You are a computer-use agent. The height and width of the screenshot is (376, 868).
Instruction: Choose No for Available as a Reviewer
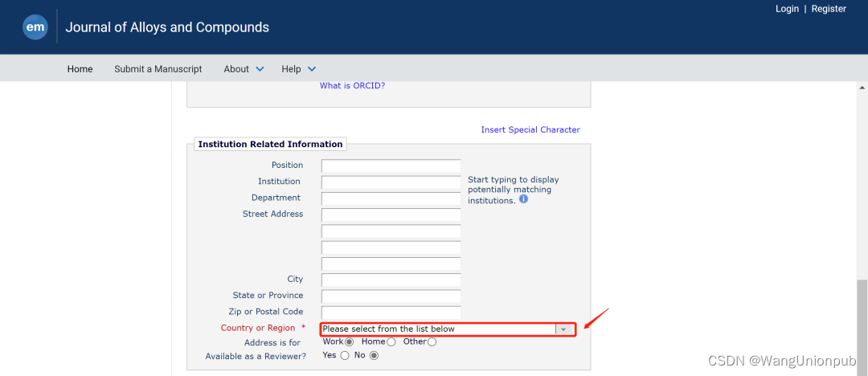(374, 355)
